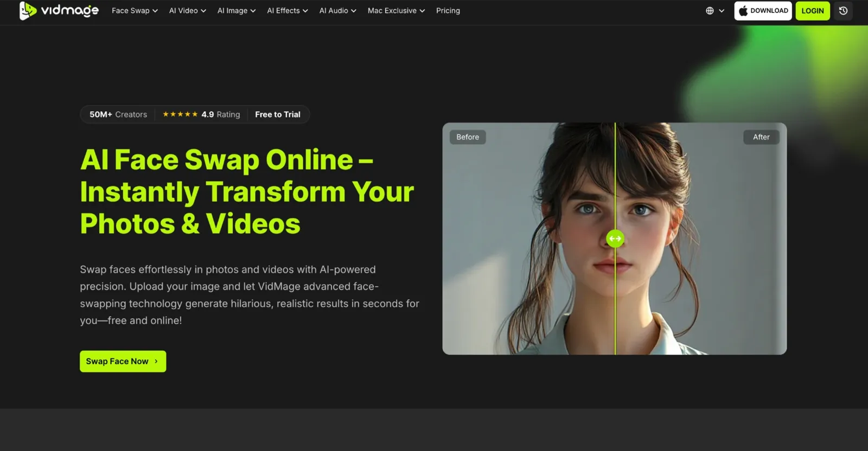Click the After label on image
868x451 pixels.
761,137
